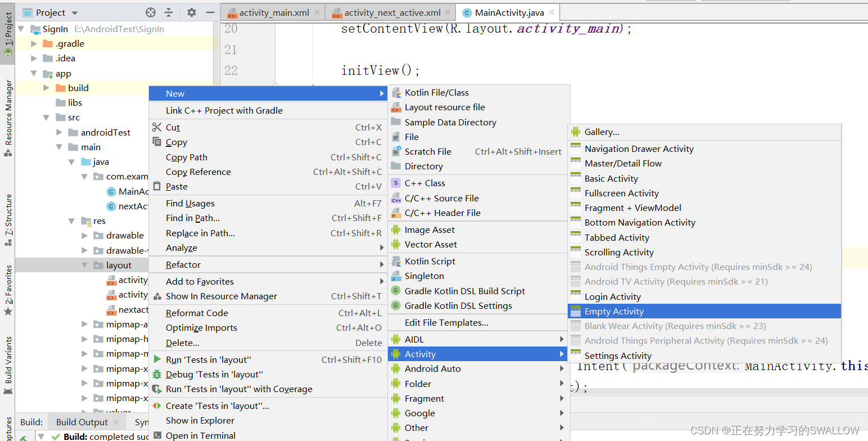Expand the drawable folder
The height and width of the screenshot is (441, 868).
click(x=84, y=236)
